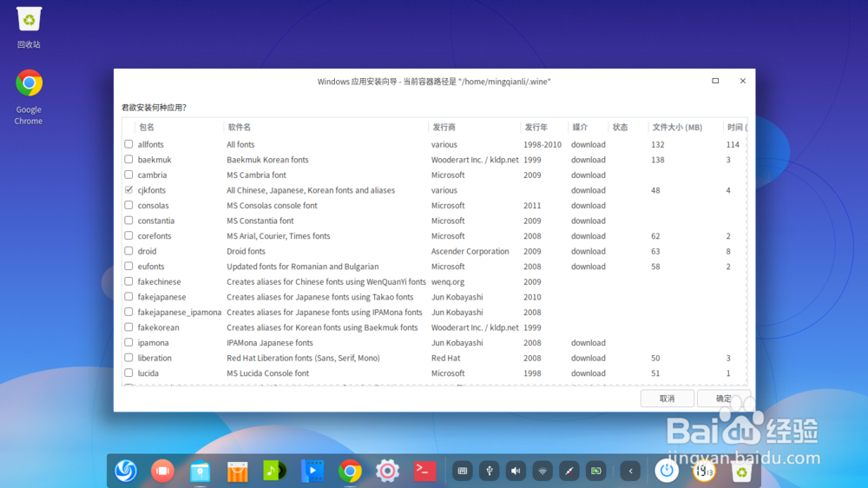
Task: Select 'IPAMona Japanese fonts' text
Action: [270, 342]
